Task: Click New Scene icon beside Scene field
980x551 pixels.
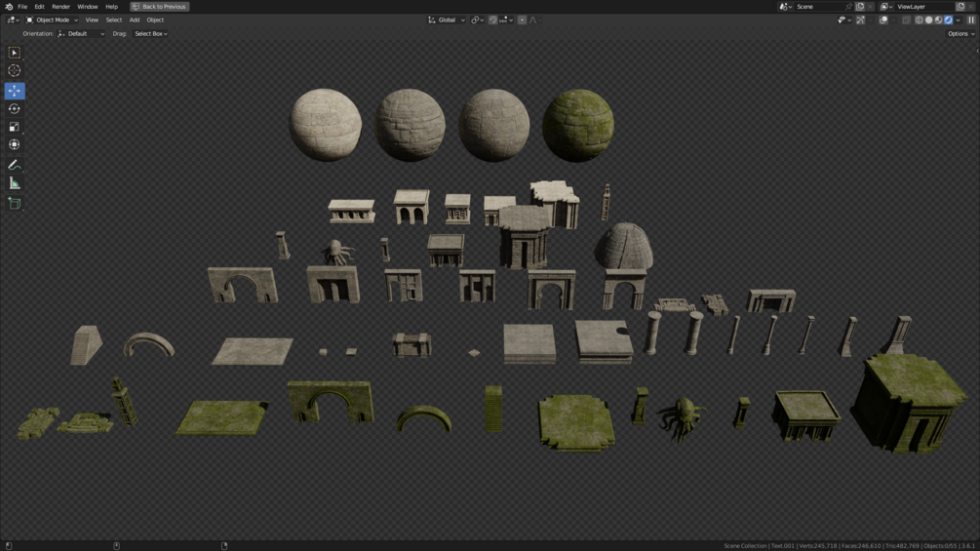Action: 860,6
